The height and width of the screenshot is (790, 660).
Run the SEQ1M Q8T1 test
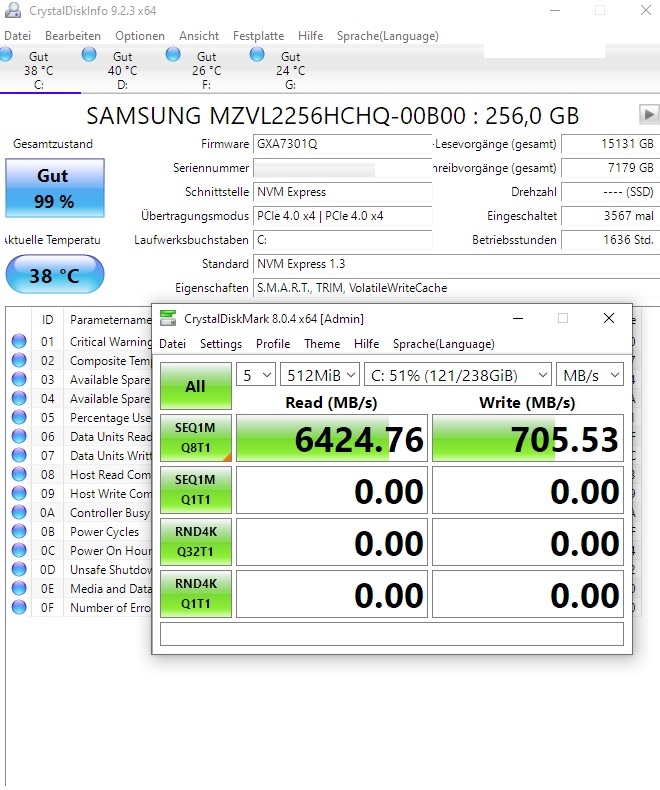pos(196,438)
